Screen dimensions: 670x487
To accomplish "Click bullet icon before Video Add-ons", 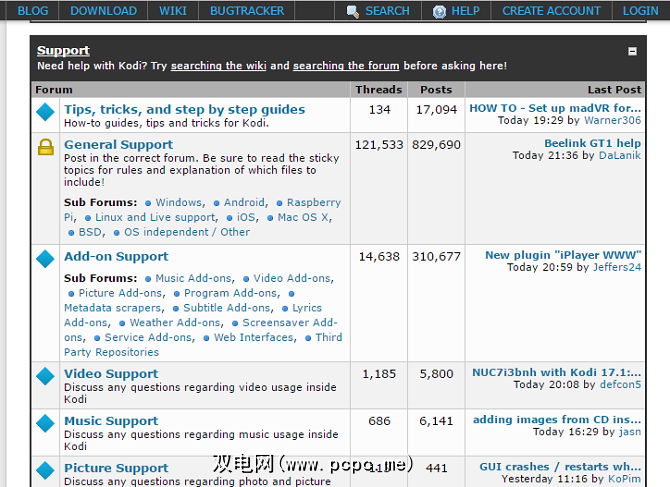I will [x=246, y=279].
